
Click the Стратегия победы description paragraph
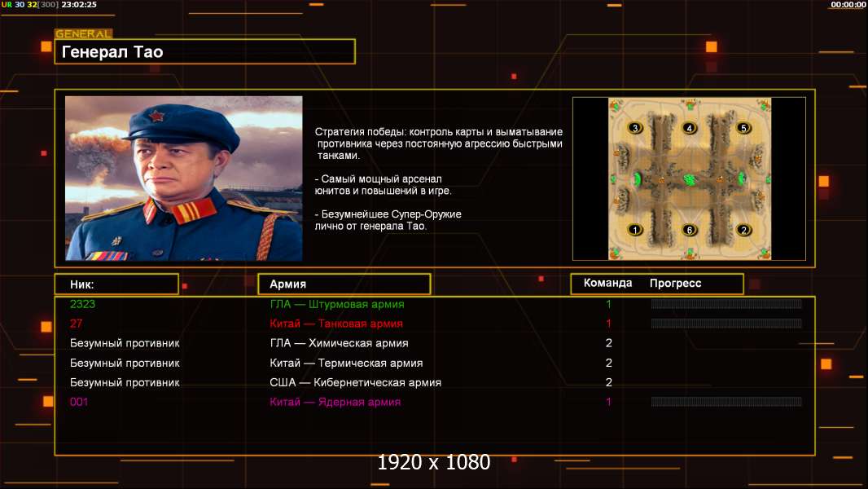point(438,143)
